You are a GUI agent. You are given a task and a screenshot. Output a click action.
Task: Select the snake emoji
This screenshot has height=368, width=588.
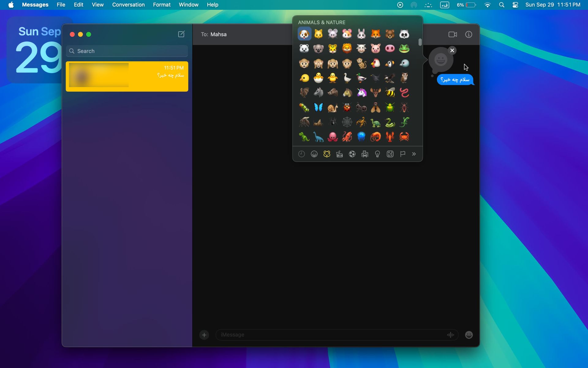click(390, 122)
